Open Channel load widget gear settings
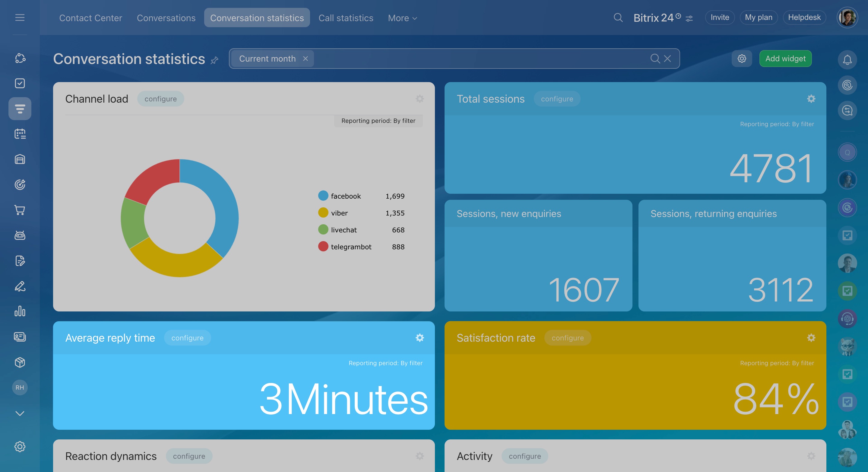This screenshot has height=472, width=868. [x=420, y=99]
